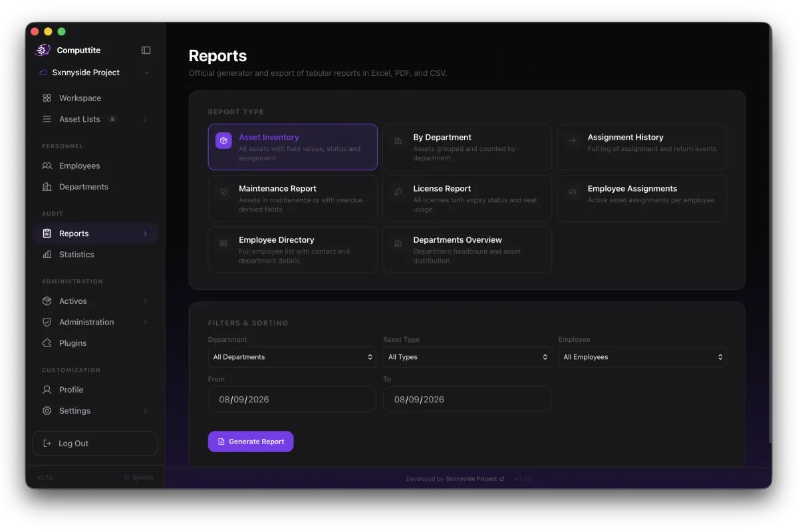The image size is (798, 532).
Task: Click the Computtite logo icon
Action: (x=43, y=50)
